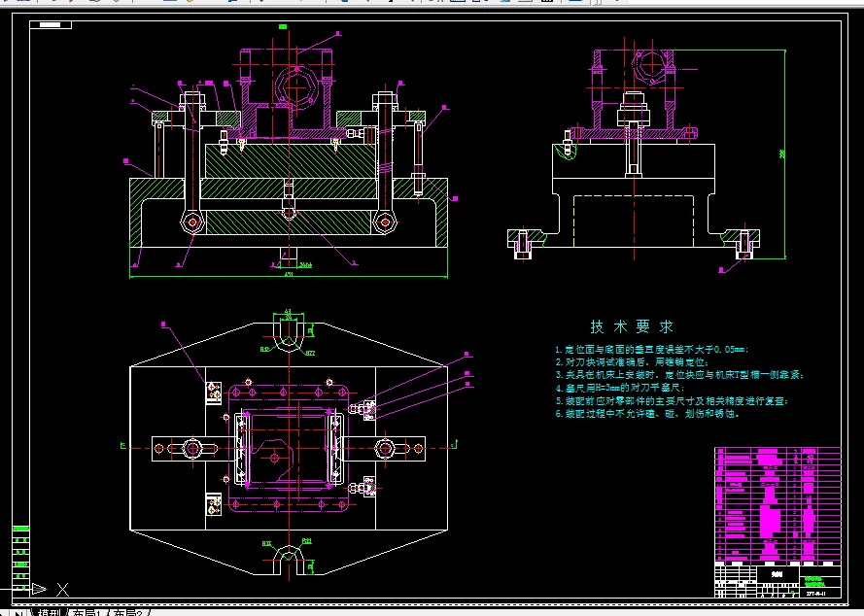Open the 布局1 layout tab
Image resolution: width=864 pixels, height=616 pixels.
(87, 613)
